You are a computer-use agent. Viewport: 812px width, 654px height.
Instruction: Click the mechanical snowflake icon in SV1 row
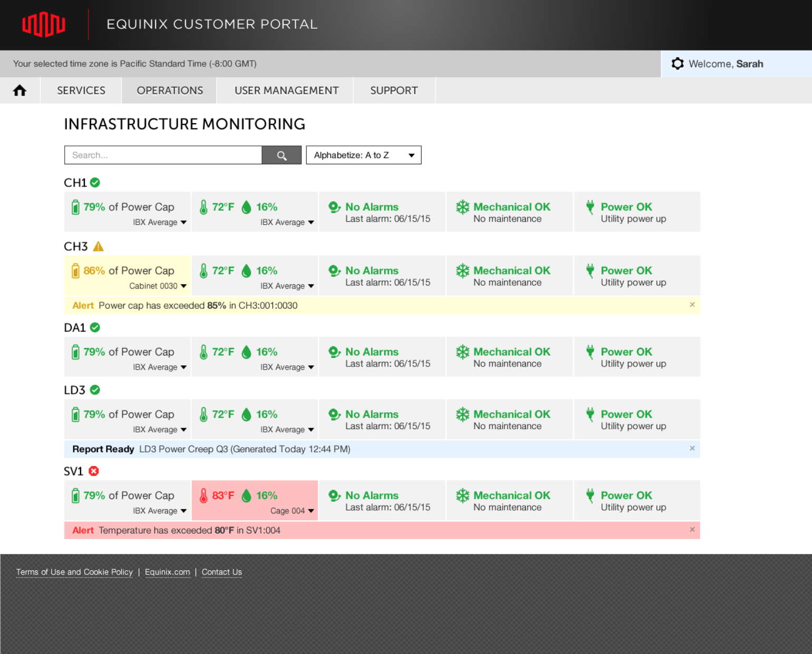click(x=463, y=496)
